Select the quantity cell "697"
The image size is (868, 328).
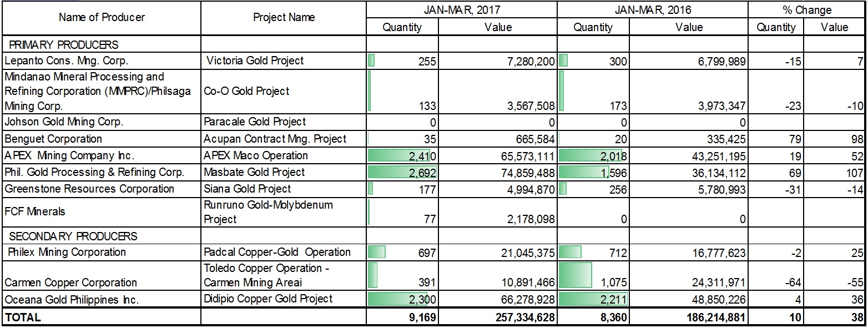point(402,253)
